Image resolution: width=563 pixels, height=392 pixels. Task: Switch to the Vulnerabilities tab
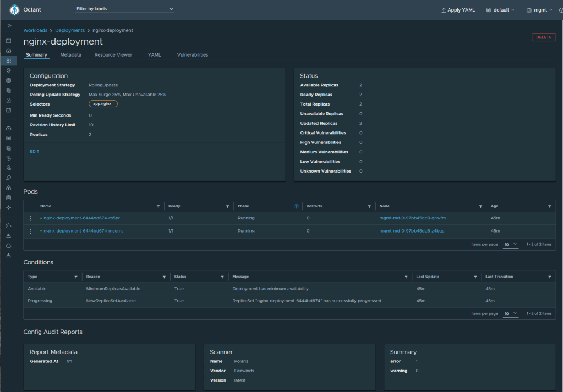[192, 55]
